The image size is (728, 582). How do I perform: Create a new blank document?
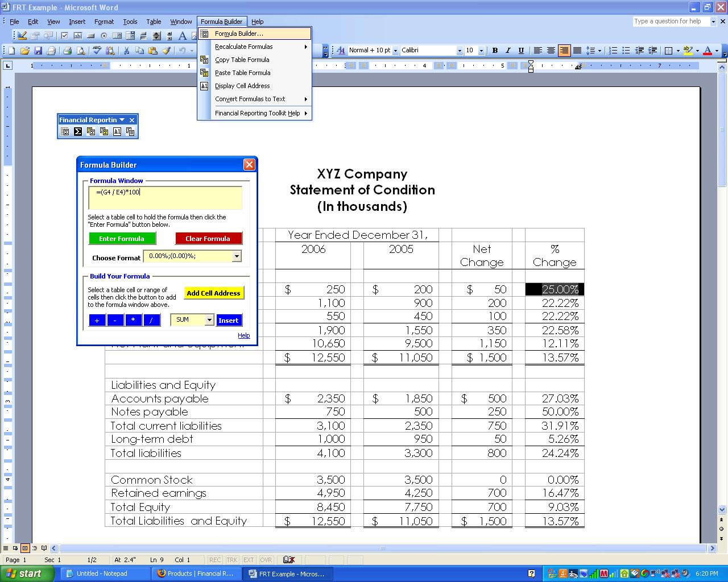(x=11, y=51)
